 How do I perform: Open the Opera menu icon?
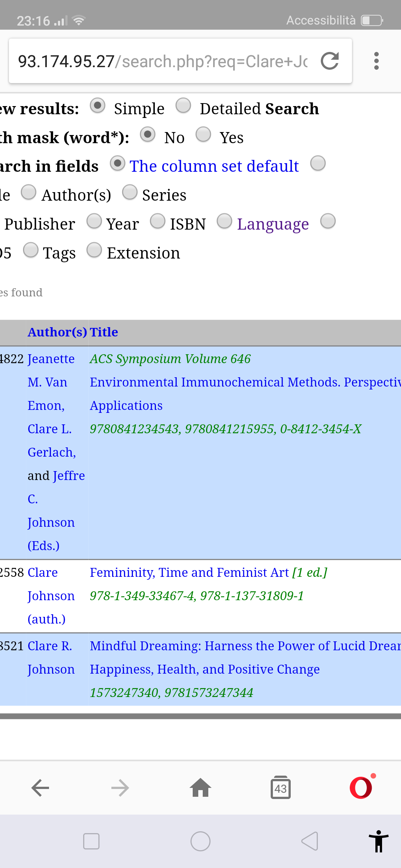[x=361, y=788]
